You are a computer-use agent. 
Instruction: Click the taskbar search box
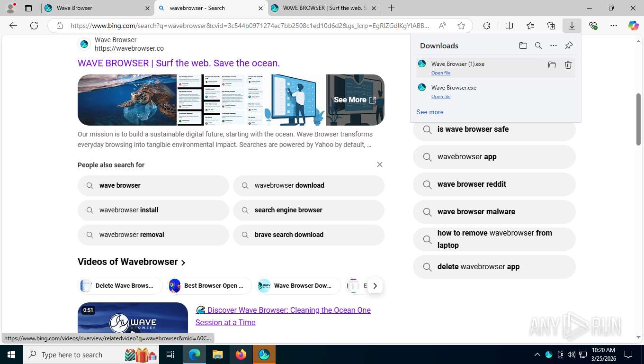coord(91,355)
